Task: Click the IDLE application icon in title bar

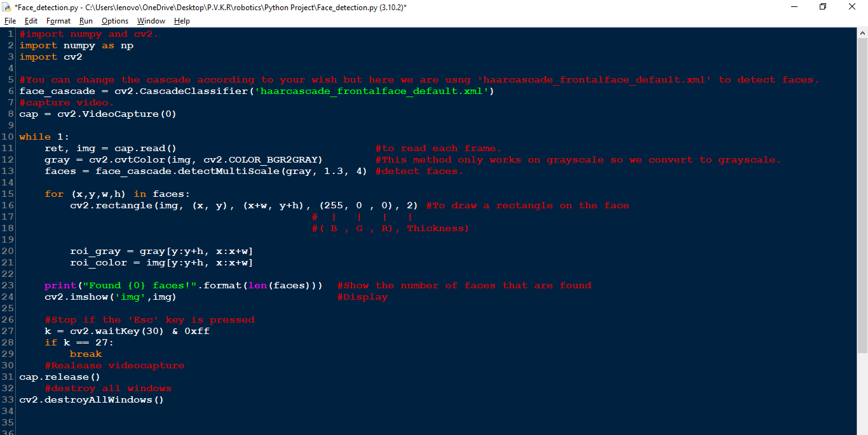Action: [x=6, y=7]
